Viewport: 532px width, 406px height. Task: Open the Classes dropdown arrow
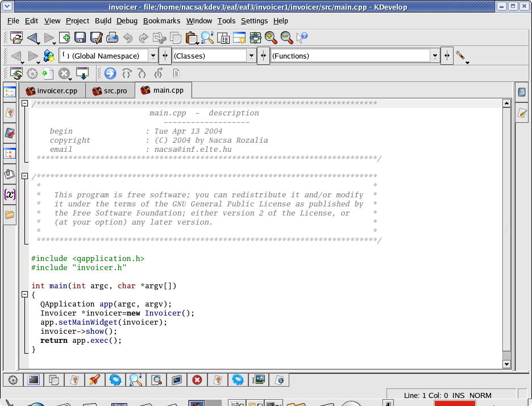point(251,56)
